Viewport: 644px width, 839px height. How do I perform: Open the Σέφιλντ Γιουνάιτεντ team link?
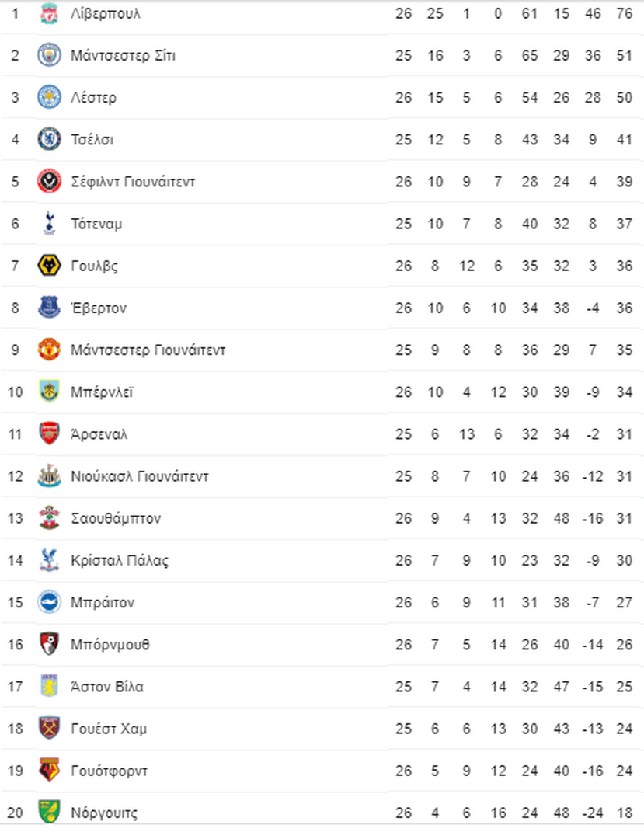click(133, 181)
